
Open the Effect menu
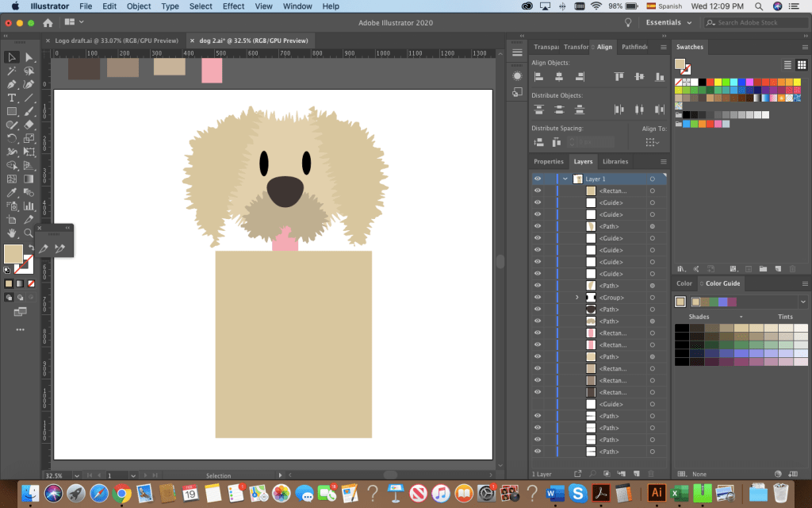[233, 6]
